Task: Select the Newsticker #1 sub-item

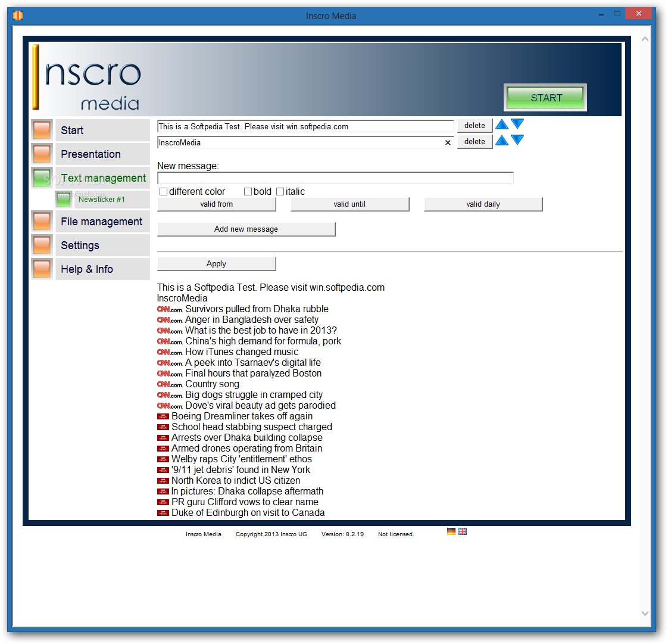Action: click(x=112, y=200)
